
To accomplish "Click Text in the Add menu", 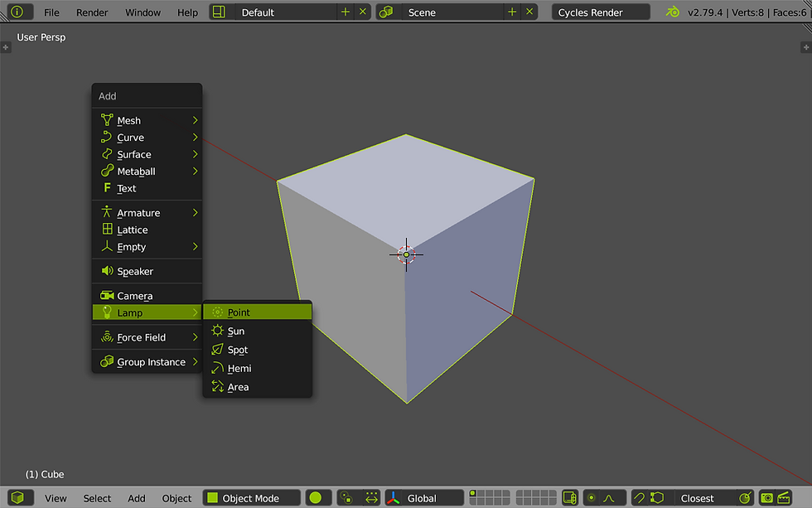I will pos(126,188).
